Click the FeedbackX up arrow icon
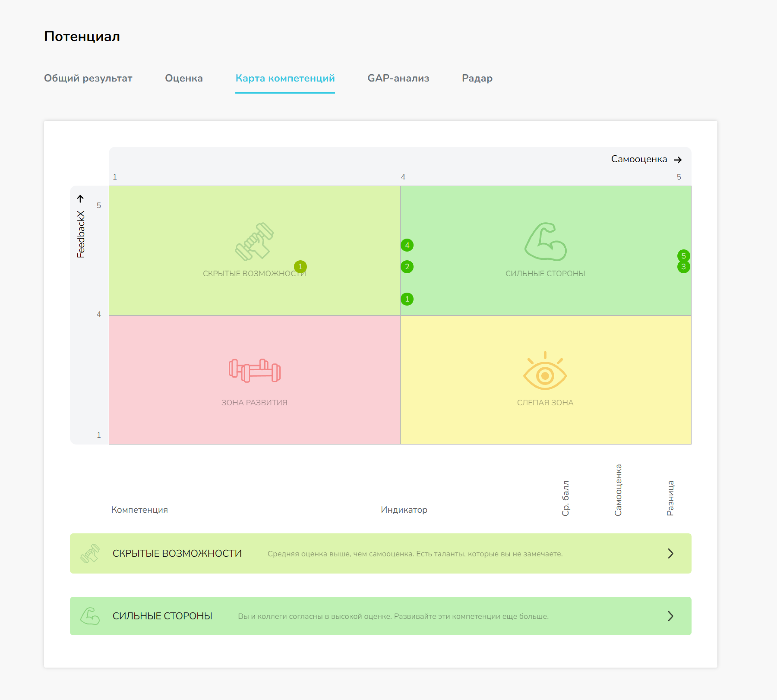Image resolution: width=777 pixels, height=700 pixels. pos(80,199)
